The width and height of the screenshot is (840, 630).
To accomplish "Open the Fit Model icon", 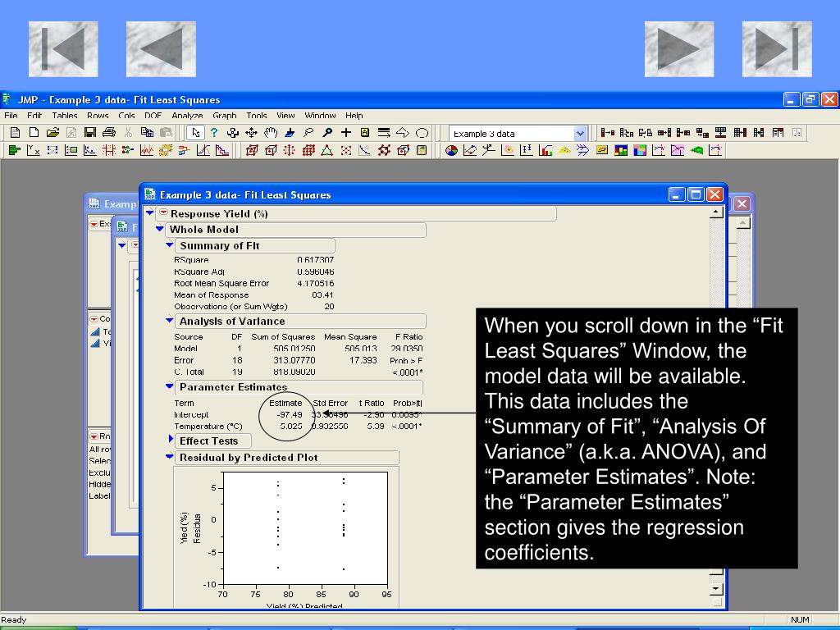I will (x=52, y=151).
